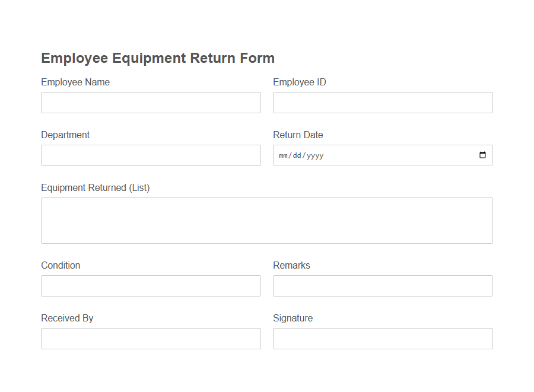Click the Return Date field to enter a date
Screen dimensions: 534x392
click(x=356, y=155)
